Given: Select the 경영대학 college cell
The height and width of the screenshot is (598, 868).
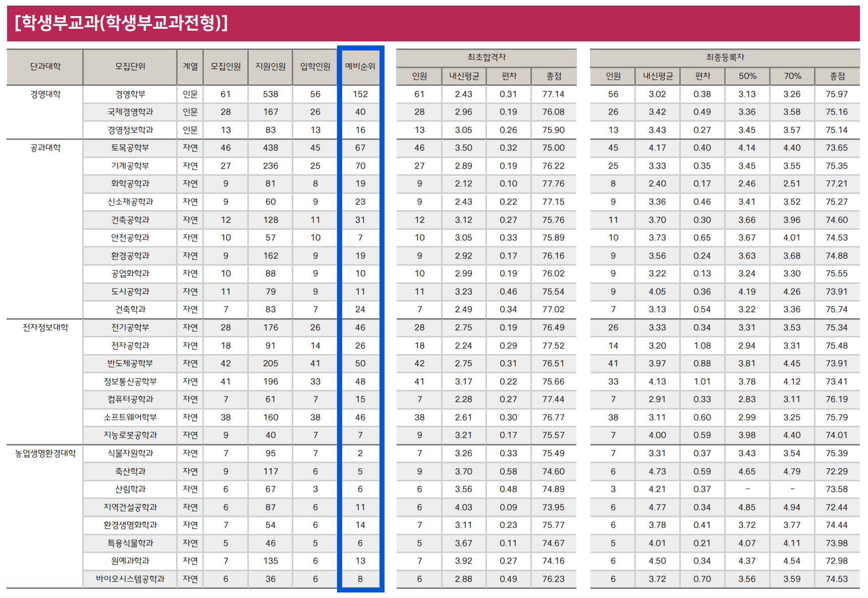Looking at the screenshot, I should pos(45,94).
